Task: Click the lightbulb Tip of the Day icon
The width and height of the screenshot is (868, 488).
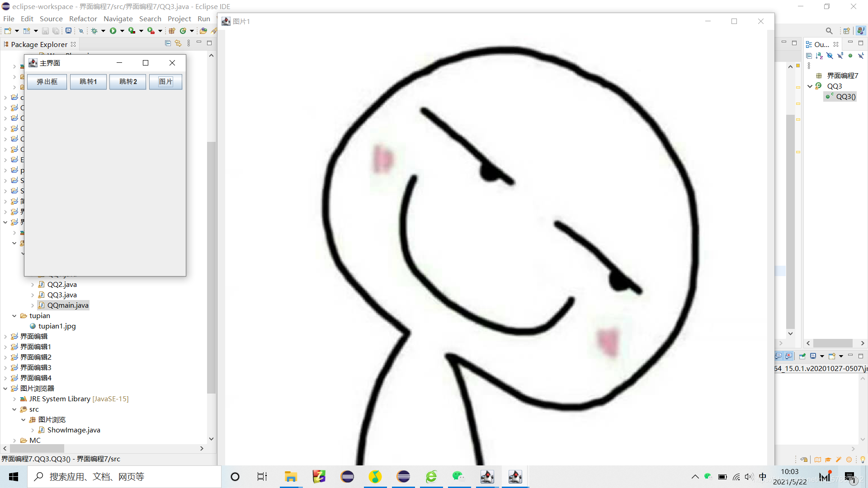Action: point(863,460)
